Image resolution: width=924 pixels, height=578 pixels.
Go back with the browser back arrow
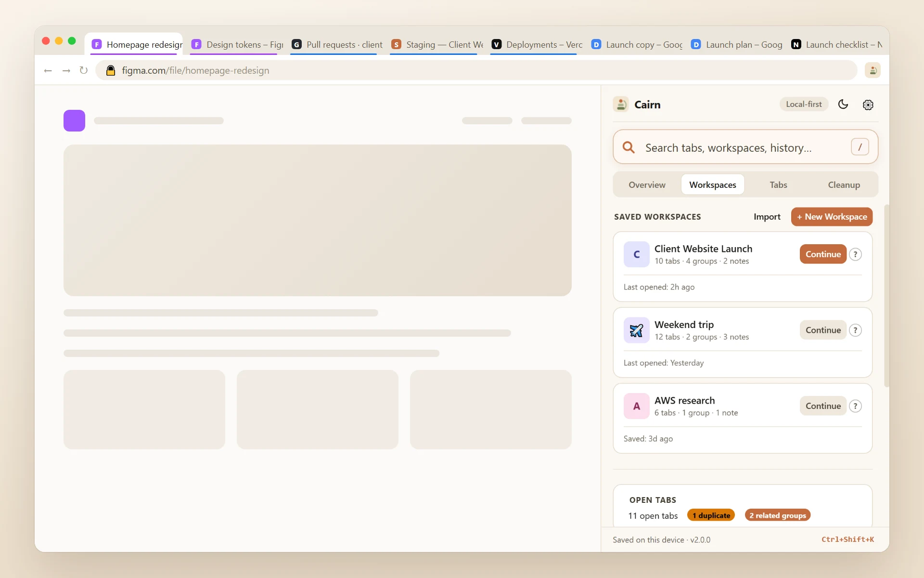48,71
